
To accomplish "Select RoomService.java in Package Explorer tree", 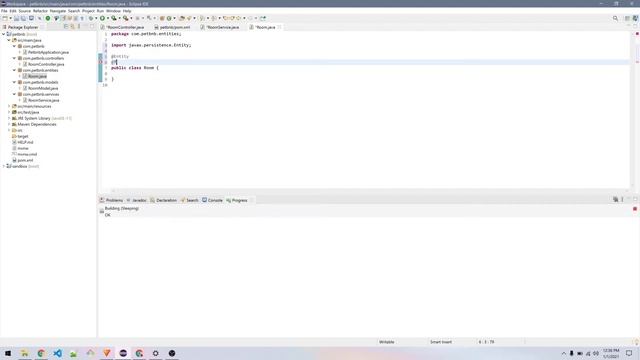I will [x=43, y=100].
